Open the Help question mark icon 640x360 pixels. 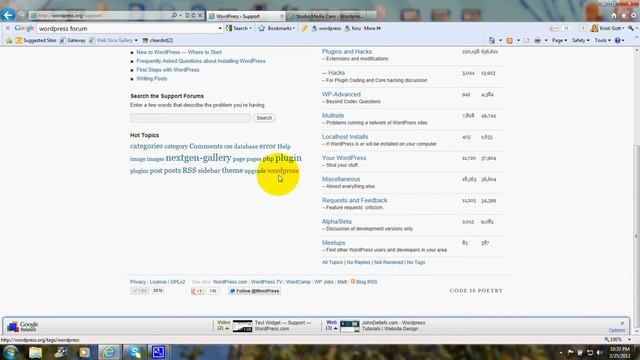pos(618,40)
